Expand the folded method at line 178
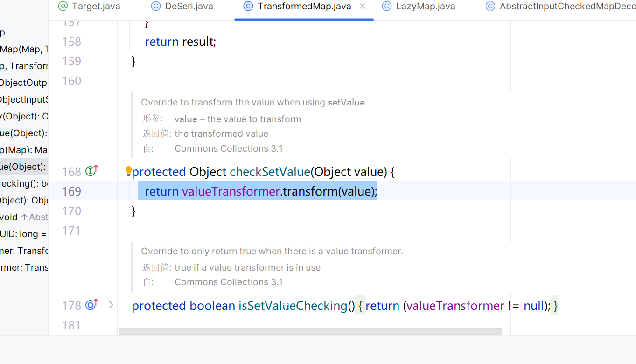This screenshot has height=364, width=636. [111, 305]
